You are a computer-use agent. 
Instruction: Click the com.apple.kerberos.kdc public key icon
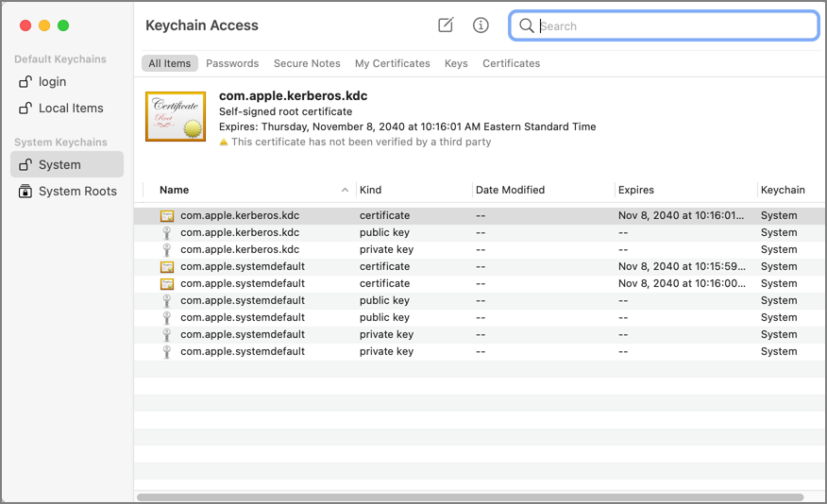[x=167, y=232]
